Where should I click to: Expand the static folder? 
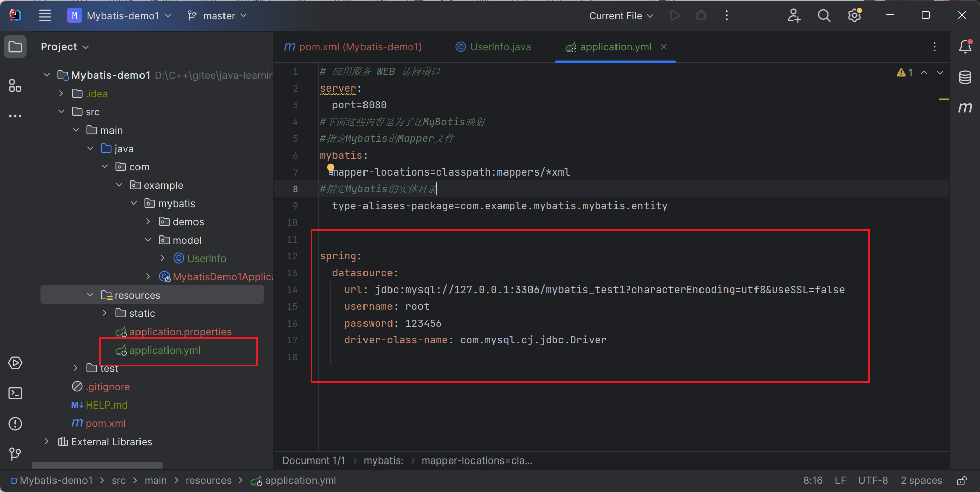click(x=104, y=313)
